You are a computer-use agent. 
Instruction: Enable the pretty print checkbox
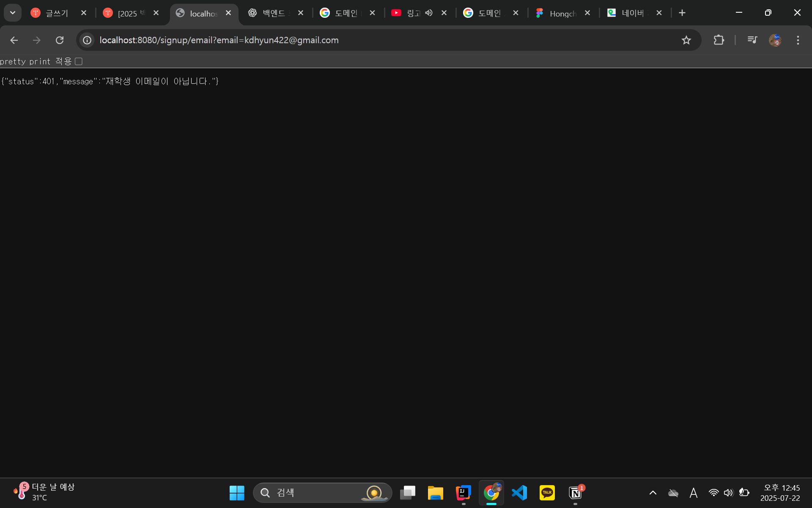tap(79, 61)
